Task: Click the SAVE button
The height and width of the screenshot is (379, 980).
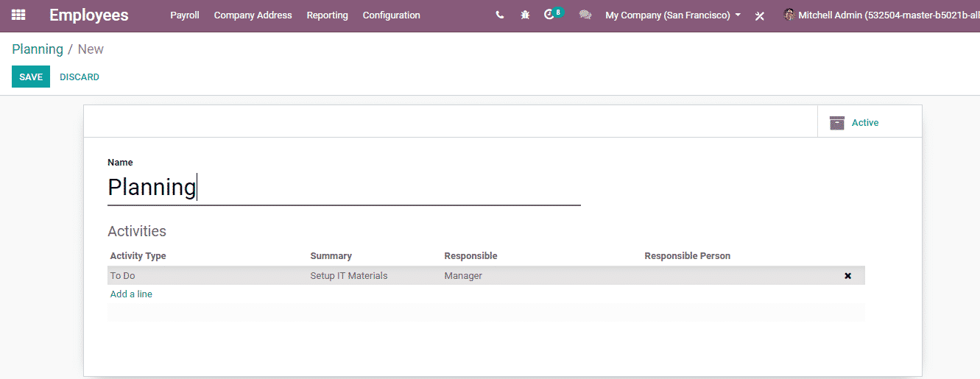Action: pos(31,77)
